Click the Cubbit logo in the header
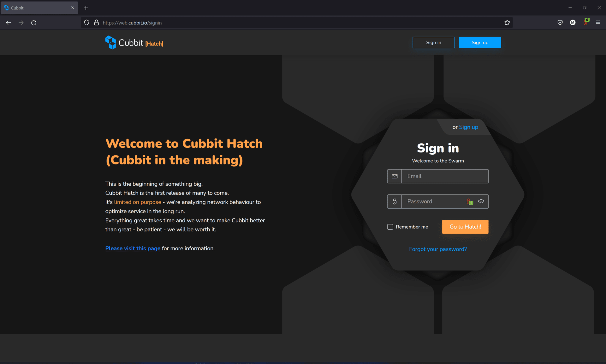The width and height of the screenshot is (606, 364). tap(110, 42)
